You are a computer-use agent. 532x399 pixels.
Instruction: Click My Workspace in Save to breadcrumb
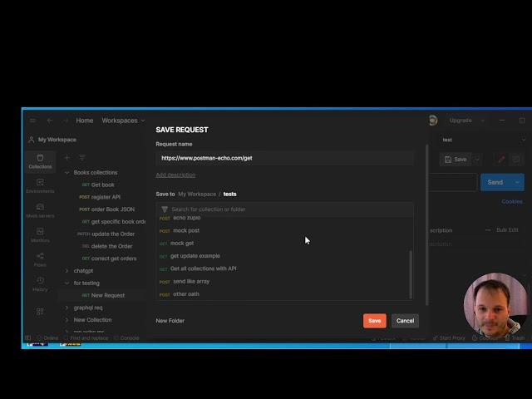(197, 194)
